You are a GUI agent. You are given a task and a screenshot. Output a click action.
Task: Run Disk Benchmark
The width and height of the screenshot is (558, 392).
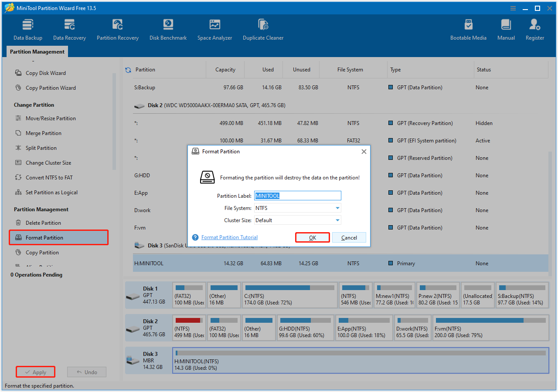[168, 28]
